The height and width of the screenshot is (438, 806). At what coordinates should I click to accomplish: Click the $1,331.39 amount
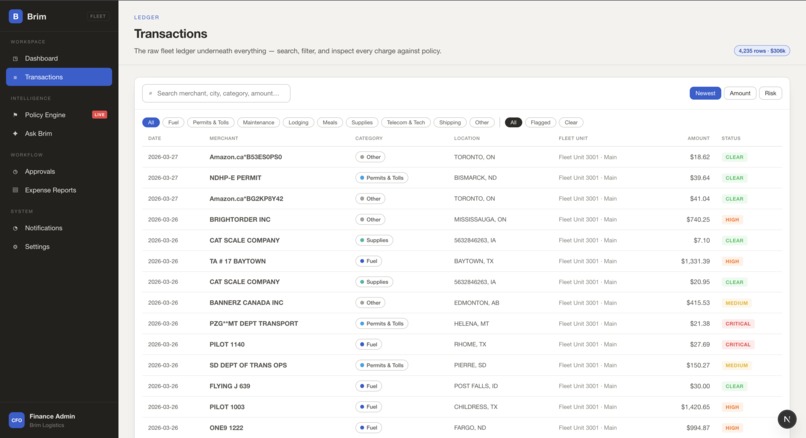click(695, 261)
